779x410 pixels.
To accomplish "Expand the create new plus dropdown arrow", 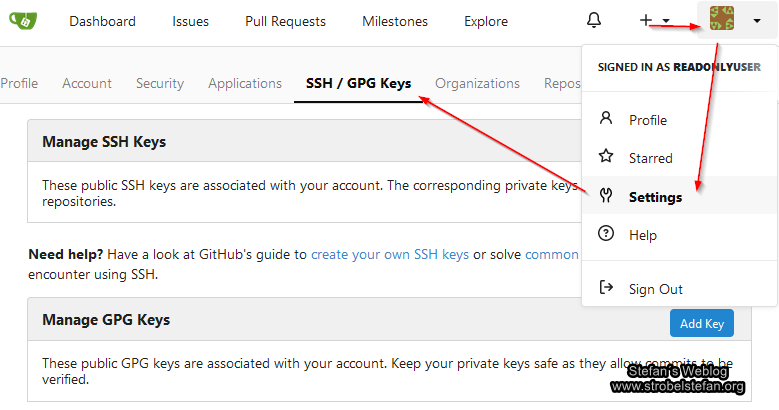I will (666, 21).
